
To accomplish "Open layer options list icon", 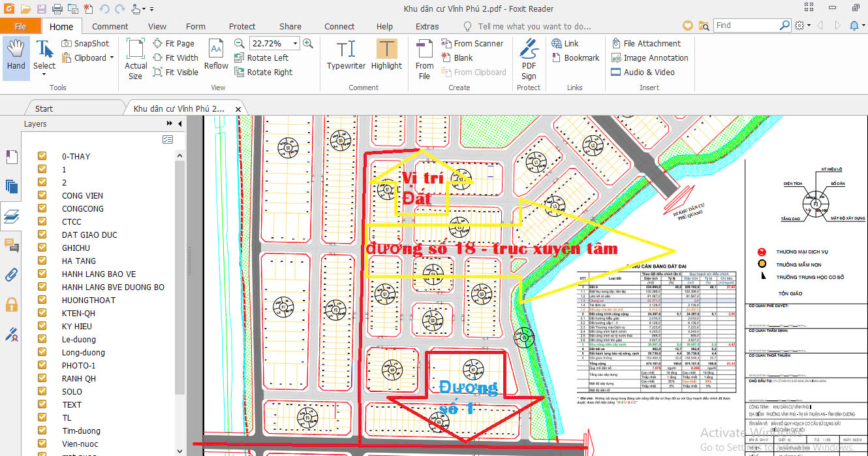I will pos(168,139).
